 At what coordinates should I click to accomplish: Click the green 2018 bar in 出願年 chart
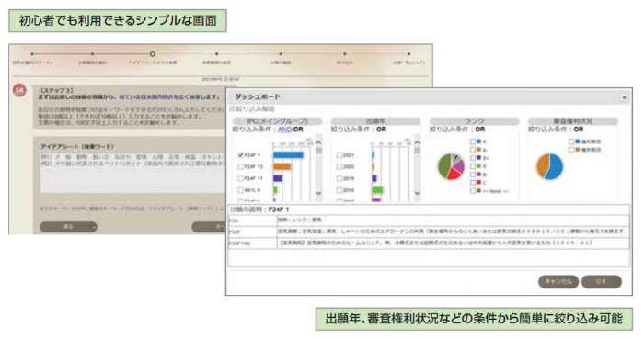click(377, 190)
